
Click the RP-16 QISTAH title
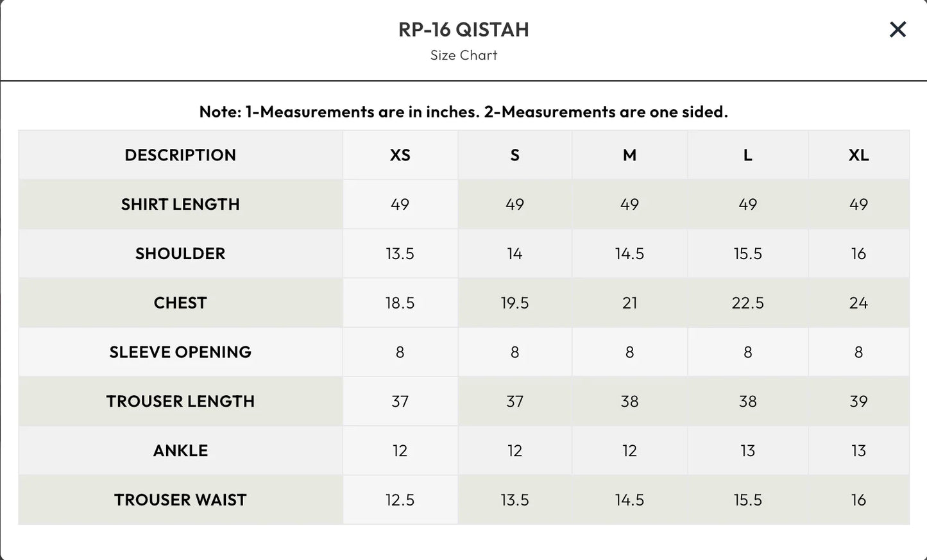pos(463,30)
